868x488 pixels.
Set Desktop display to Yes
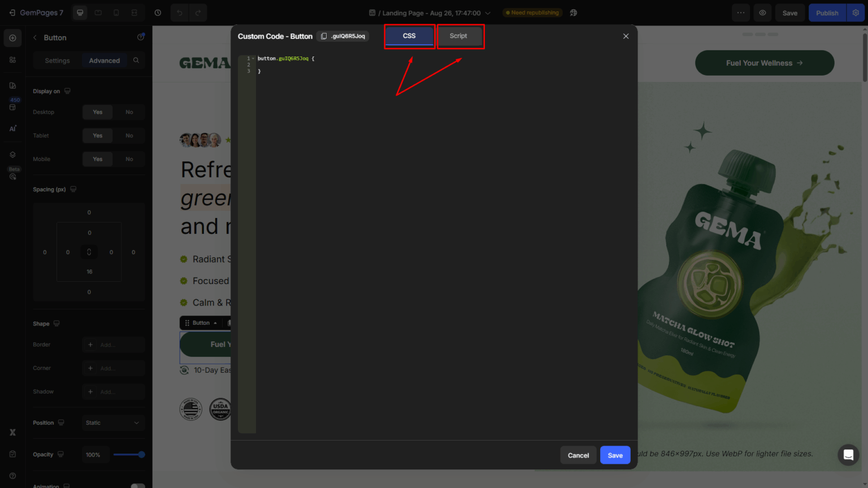(98, 112)
